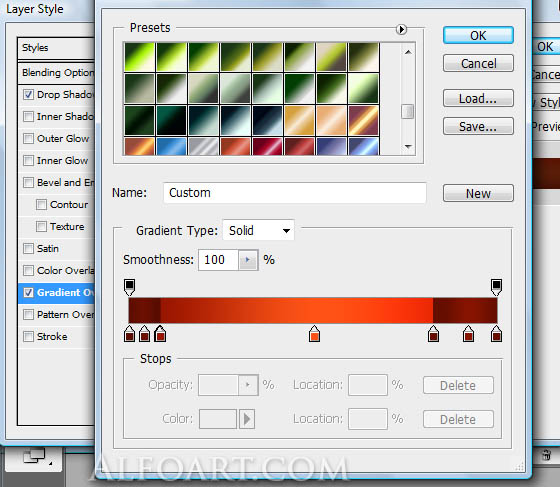The image size is (560, 487).
Task: Click presets scrollbar down arrow
Action: [x=408, y=146]
